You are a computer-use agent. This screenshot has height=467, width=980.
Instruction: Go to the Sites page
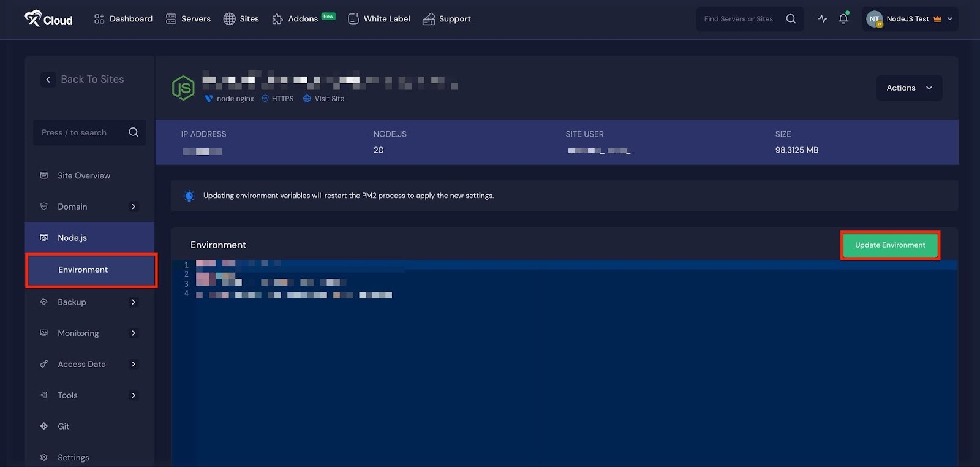(241, 19)
